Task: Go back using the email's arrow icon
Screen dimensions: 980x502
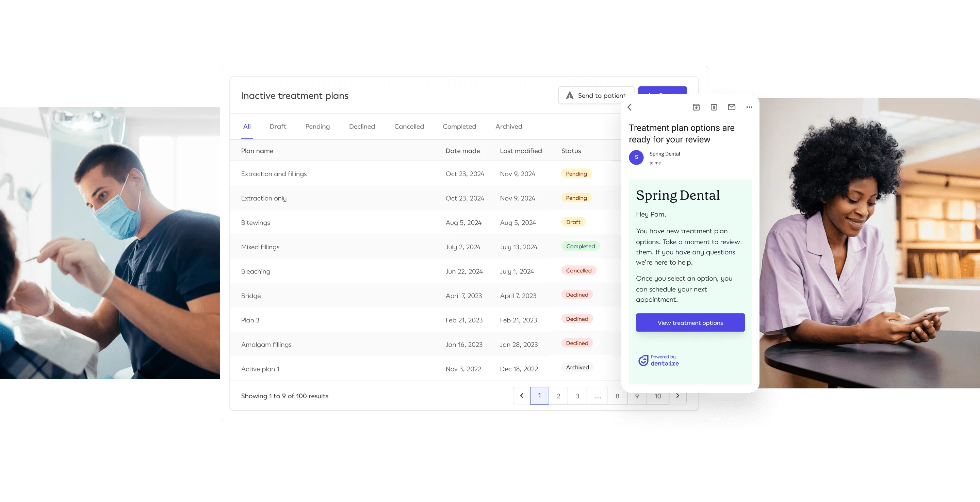Action: click(630, 107)
